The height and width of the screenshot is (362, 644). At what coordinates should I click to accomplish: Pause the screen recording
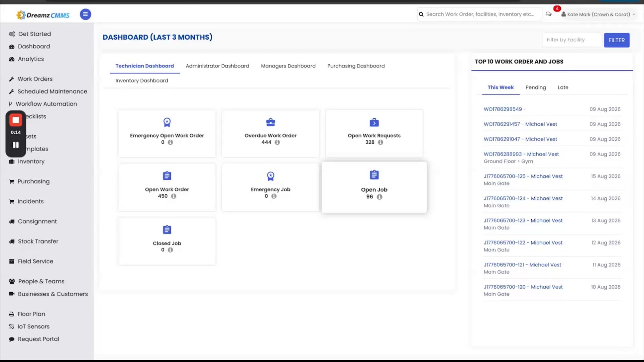pos(16,145)
